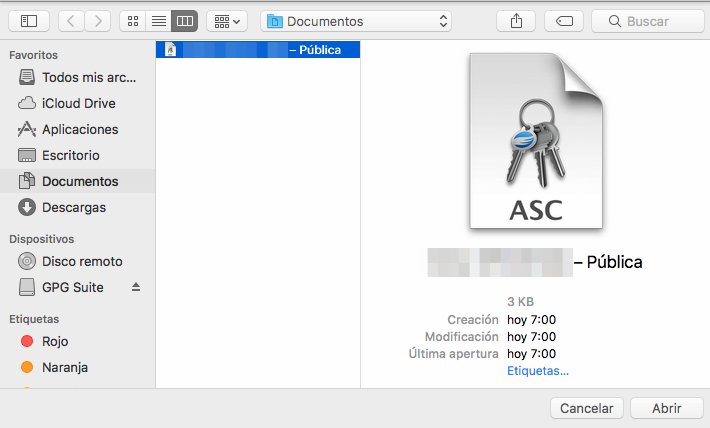710x428 pixels.
Task: Eject the GPG Suite volume
Action: pos(136,287)
